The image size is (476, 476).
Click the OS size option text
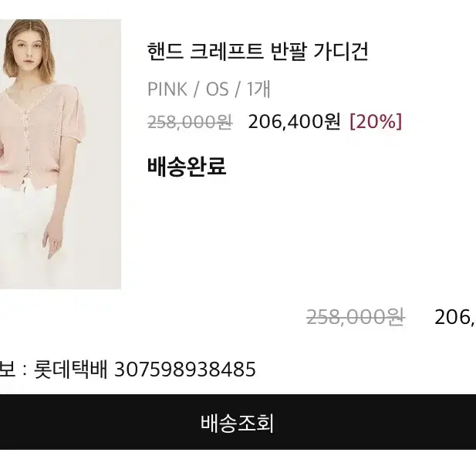[218, 89]
